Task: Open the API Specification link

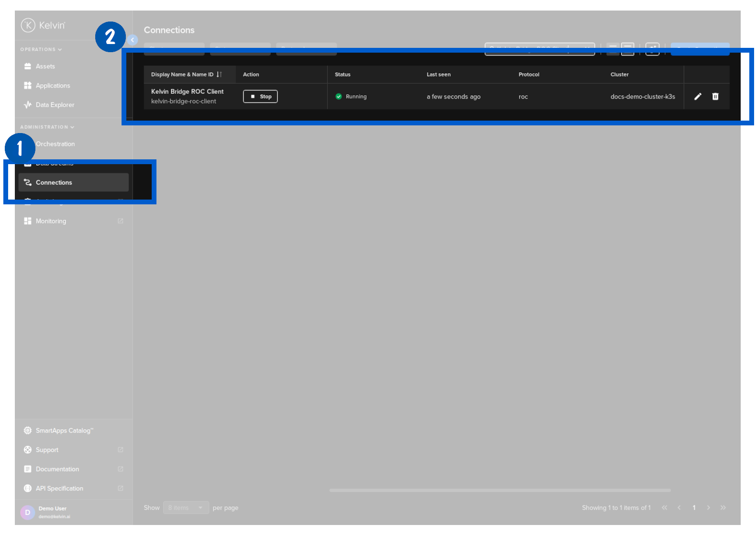Action: point(59,489)
